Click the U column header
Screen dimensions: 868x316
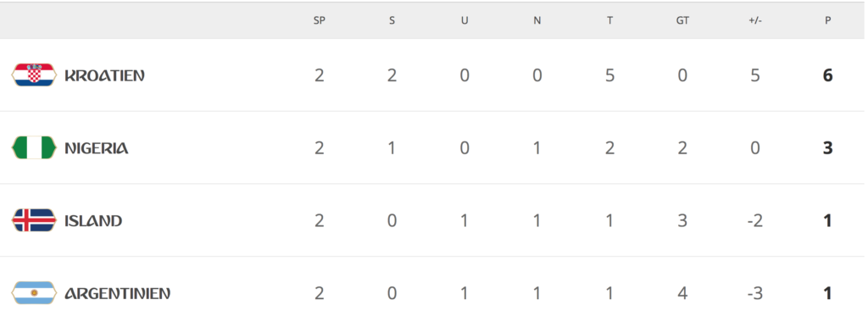pyautogui.click(x=465, y=21)
